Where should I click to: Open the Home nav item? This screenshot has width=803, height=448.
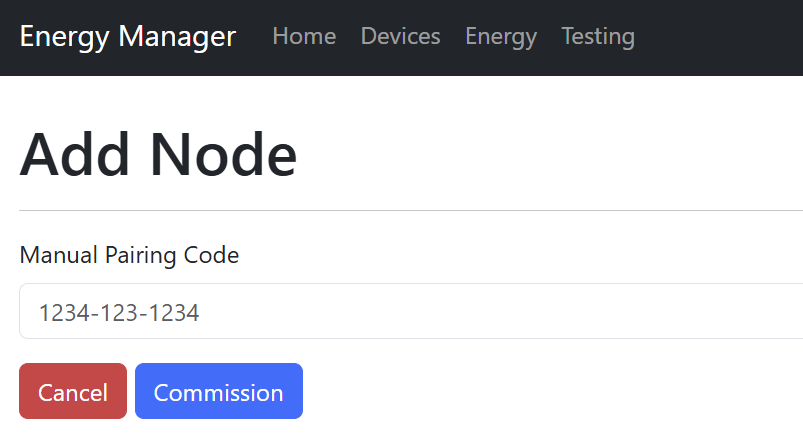pyautogui.click(x=304, y=37)
